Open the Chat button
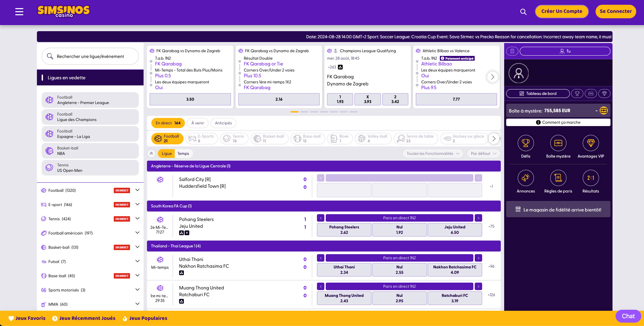This screenshot has height=326, width=644. 628,316
